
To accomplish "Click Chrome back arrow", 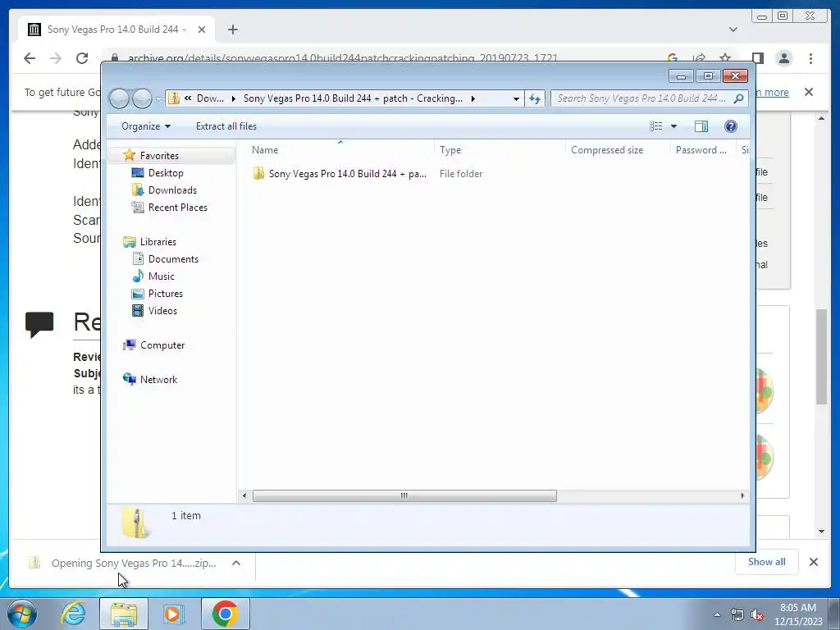I will point(30,58).
